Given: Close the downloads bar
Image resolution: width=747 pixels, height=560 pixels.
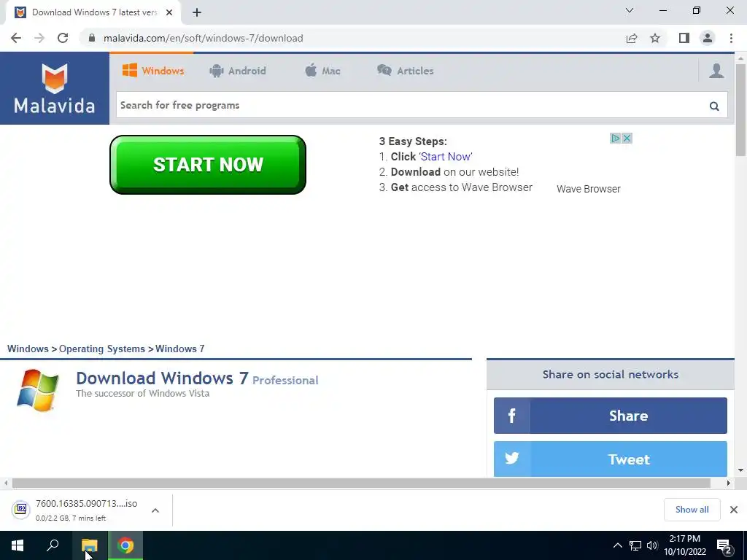Looking at the screenshot, I should (734, 510).
